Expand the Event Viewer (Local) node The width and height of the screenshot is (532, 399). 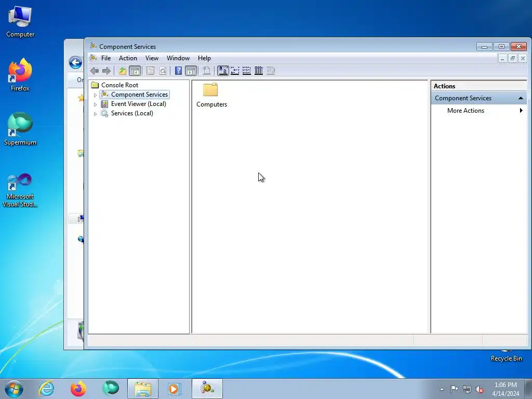point(96,104)
